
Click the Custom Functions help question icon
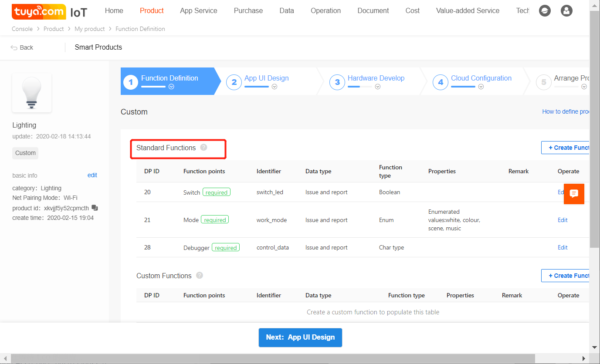[200, 275]
